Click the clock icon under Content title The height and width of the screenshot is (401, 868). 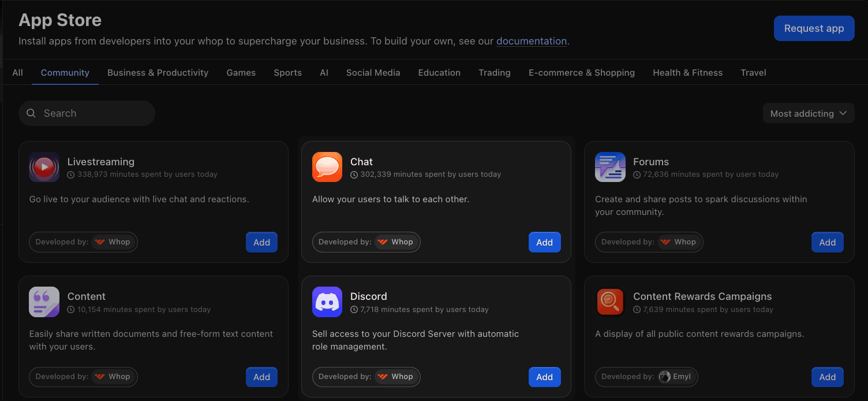tap(71, 310)
